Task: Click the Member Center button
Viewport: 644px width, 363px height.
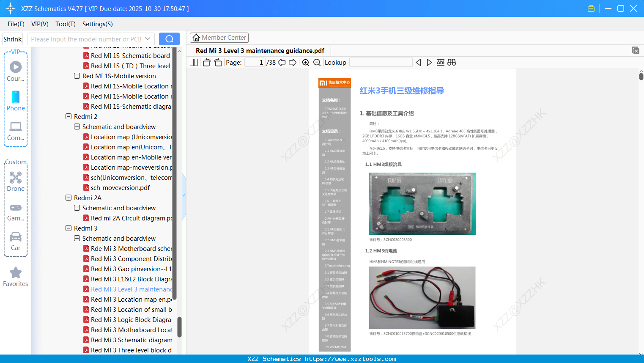Action: (x=219, y=37)
